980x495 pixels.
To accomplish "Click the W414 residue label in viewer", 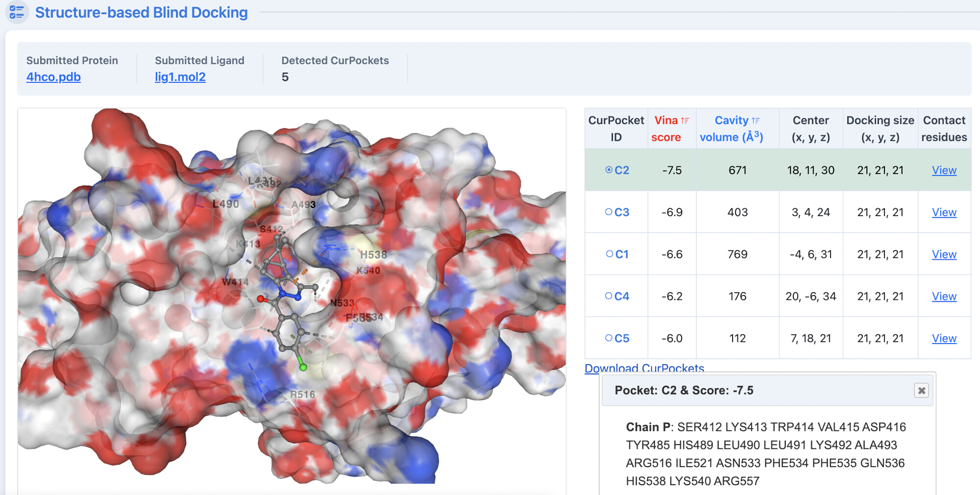I will pyautogui.click(x=235, y=282).
